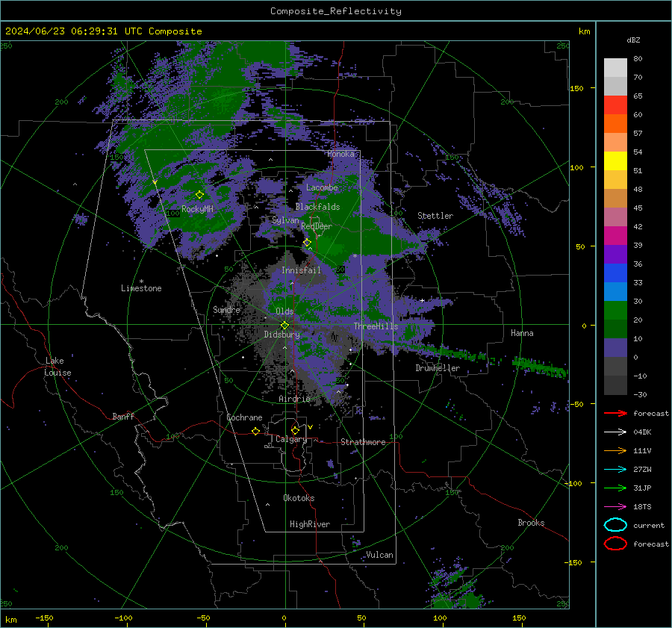
Task: Click the magenta 18TS arrow legend icon
Action: click(x=615, y=507)
